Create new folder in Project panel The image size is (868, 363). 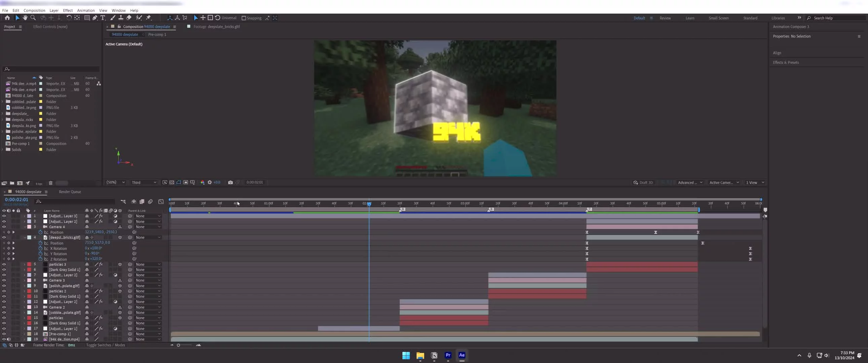coord(12,183)
